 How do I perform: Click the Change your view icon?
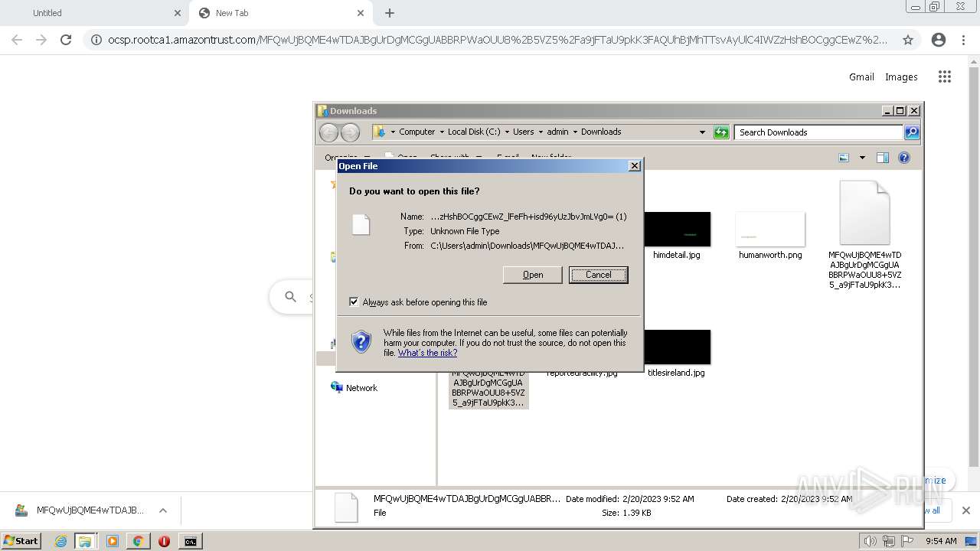[x=844, y=158]
